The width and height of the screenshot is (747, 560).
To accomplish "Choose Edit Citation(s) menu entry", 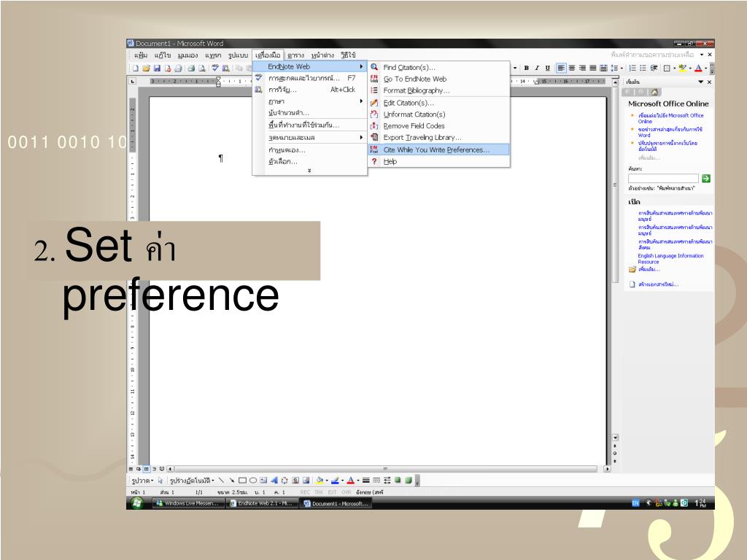I will point(438,103).
